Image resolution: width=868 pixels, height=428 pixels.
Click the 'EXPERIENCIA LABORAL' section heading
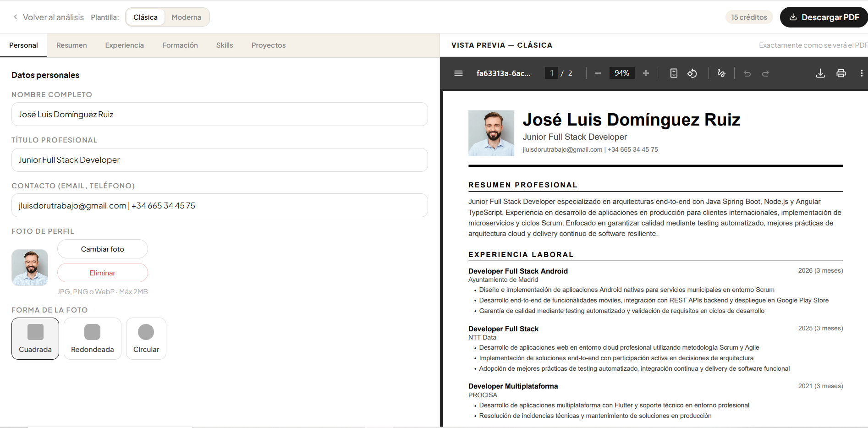pyautogui.click(x=521, y=255)
